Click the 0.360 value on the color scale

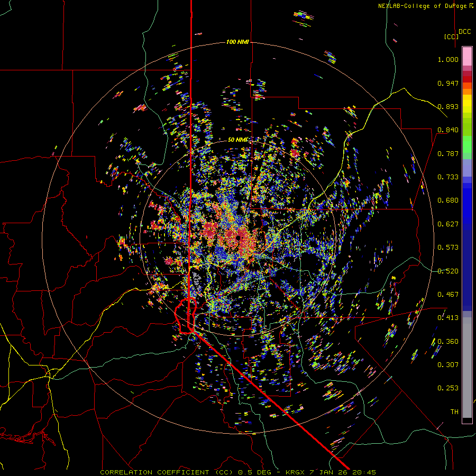coord(448,342)
